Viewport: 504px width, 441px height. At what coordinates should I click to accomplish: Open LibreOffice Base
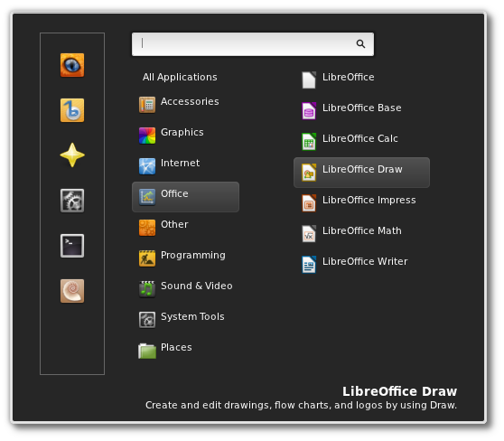pyautogui.click(x=361, y=111)
